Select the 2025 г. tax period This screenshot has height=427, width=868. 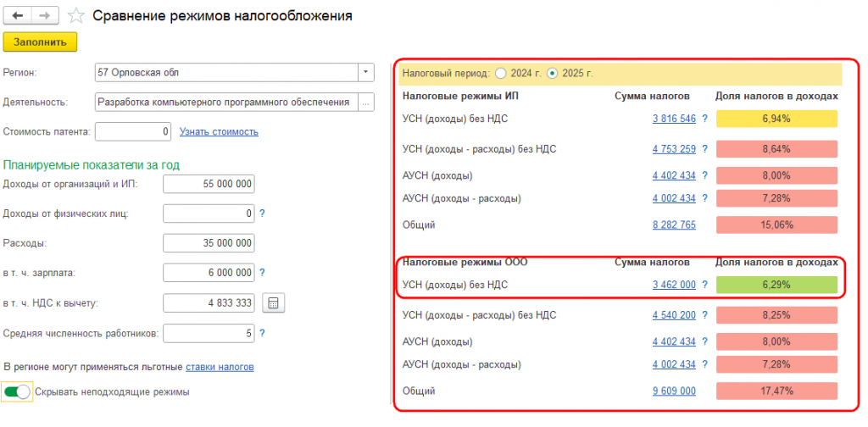(x=552, y=73)
